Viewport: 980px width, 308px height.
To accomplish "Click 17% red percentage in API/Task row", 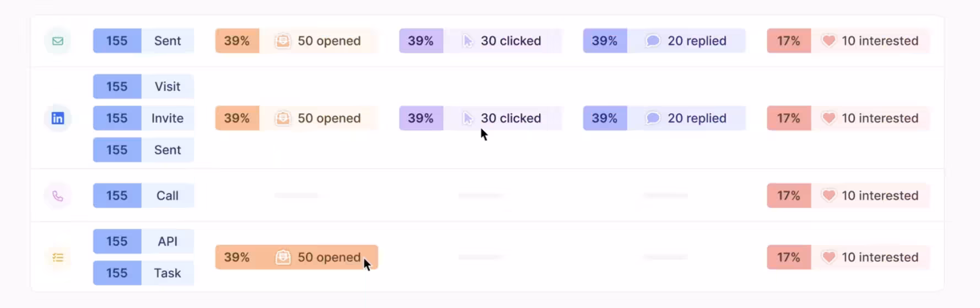I will click(x=789, y=257).
